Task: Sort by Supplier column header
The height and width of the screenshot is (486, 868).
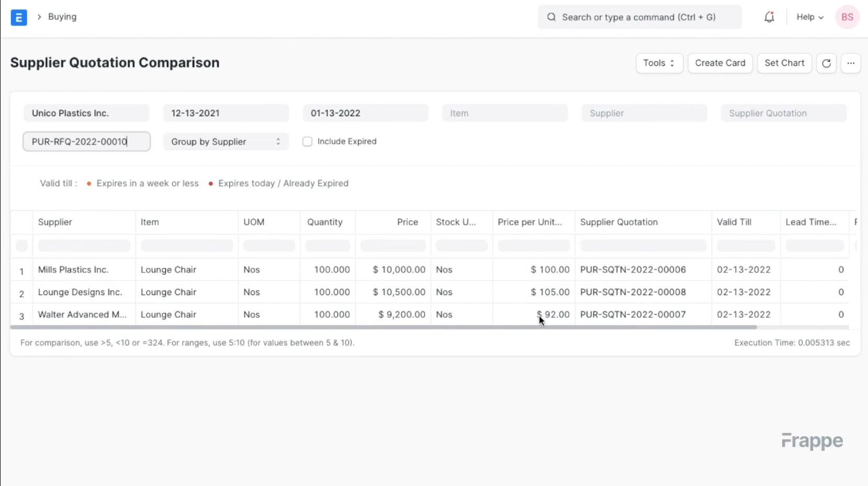Action: (x=84, y=222)
